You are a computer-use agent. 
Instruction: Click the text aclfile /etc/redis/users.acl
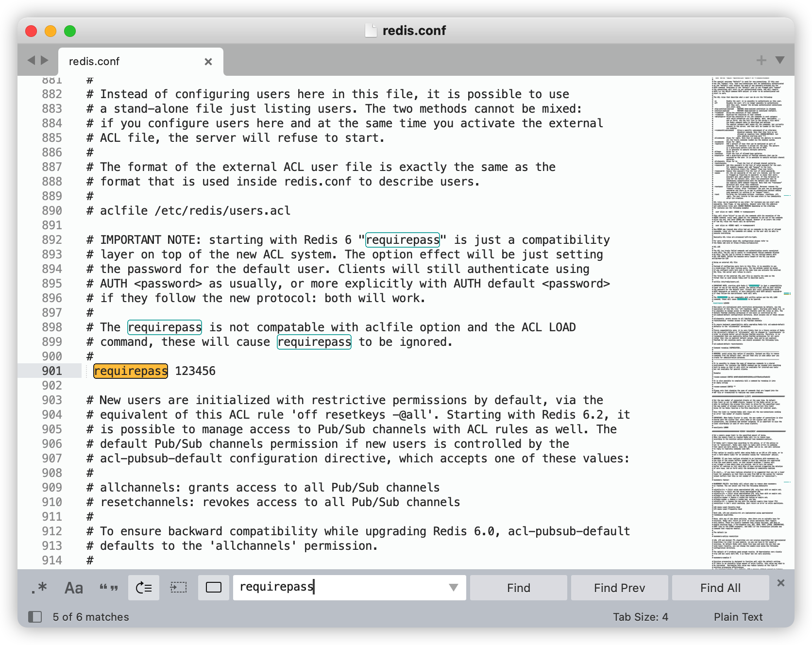point(195,211)
